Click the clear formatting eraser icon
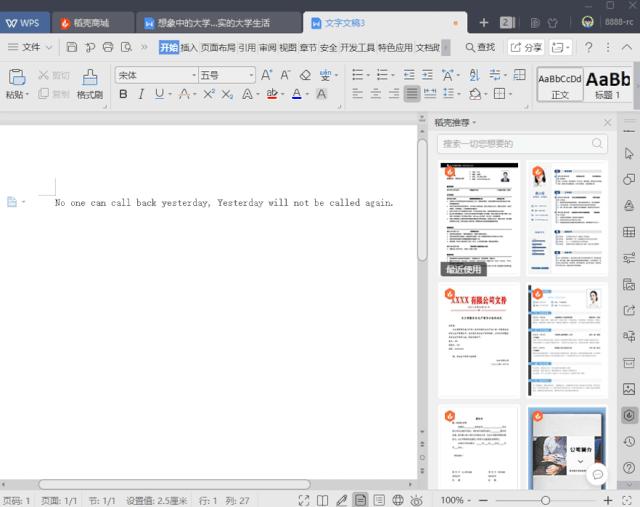The width and height of the screenshot is (640, 507). tap(305, 75)
